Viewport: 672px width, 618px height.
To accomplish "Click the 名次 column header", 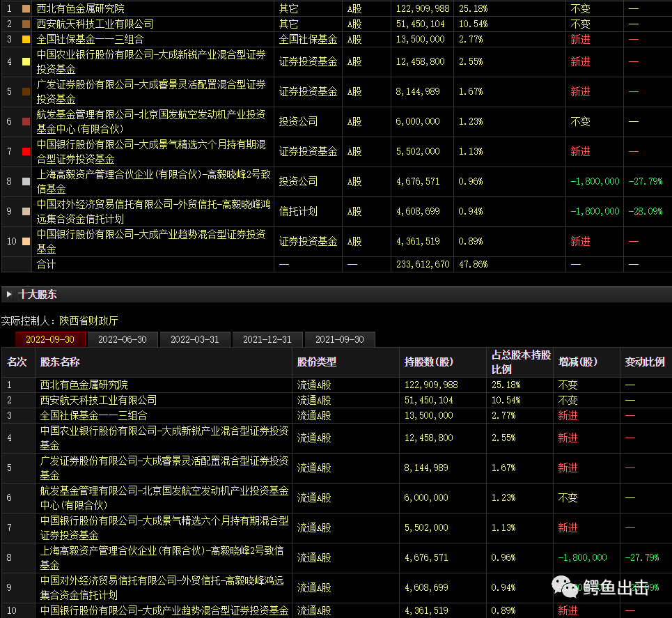I will coord(17,362).
